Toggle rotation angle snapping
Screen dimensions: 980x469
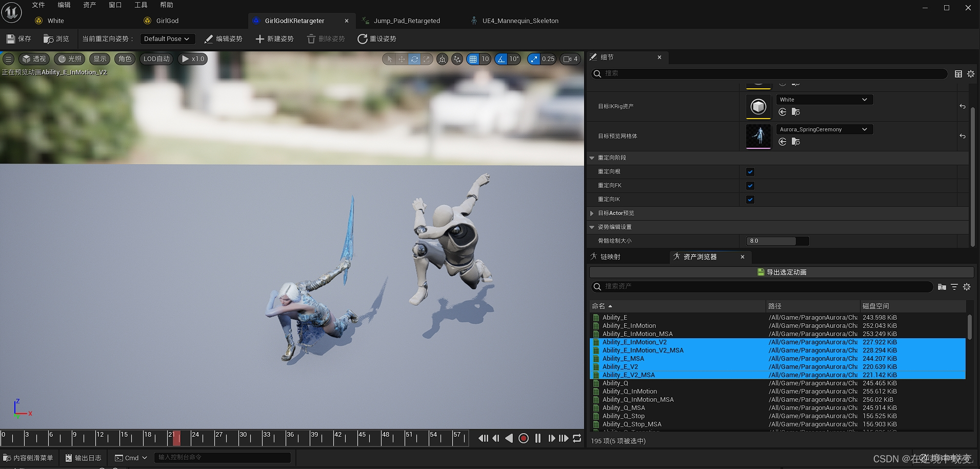coord(501,59)
